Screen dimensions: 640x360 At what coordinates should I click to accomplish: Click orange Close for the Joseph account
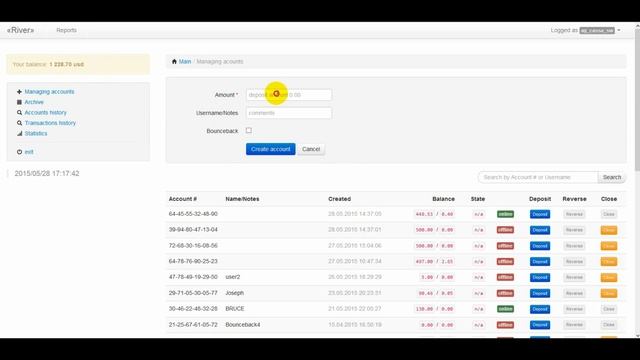point(609,293)
